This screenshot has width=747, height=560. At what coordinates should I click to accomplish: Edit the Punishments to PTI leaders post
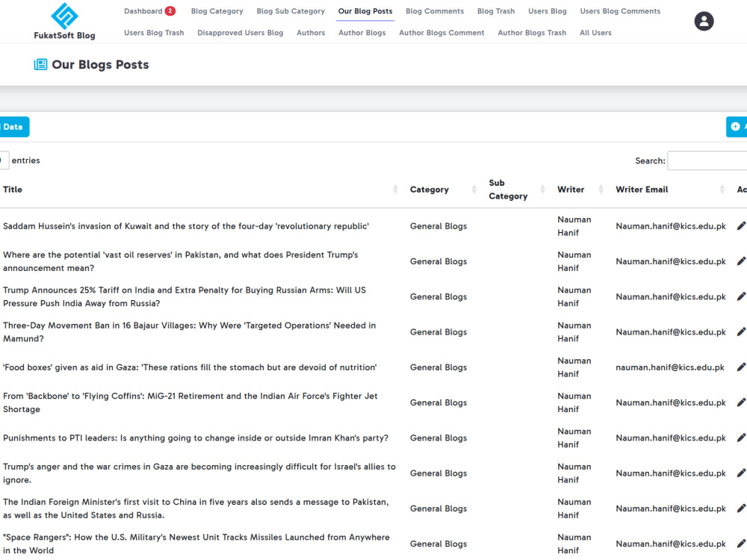[741, 437]
